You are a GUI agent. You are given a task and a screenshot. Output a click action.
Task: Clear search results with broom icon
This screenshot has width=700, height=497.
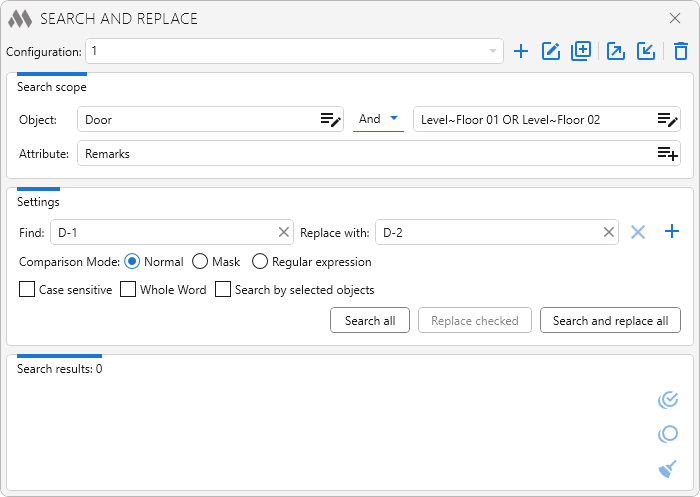pos(668,468)
